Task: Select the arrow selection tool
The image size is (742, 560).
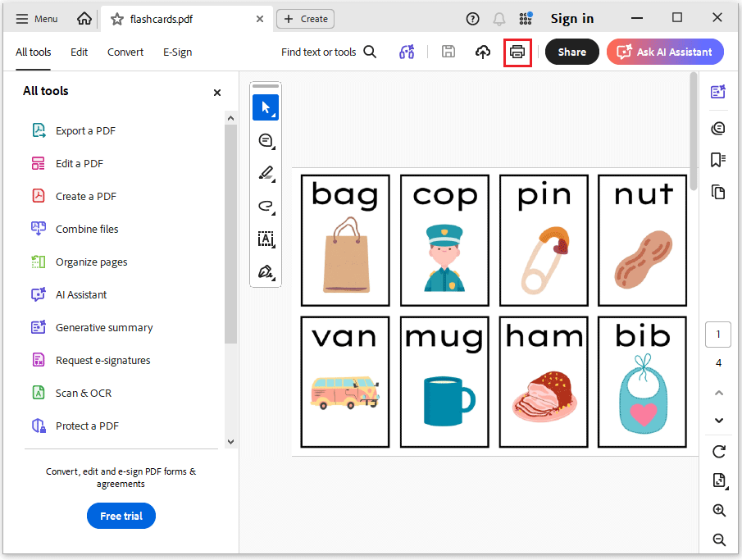Action: [x=266, y=107]
